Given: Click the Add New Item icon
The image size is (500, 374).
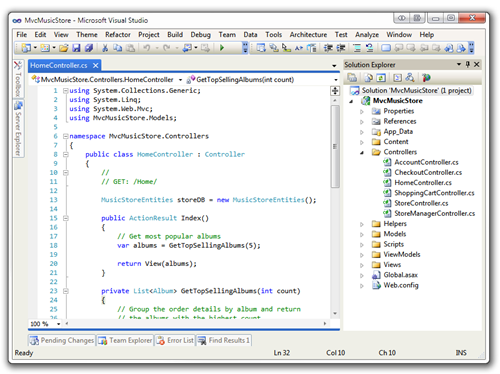Looking at the screenshot, I should coord(45,48).
